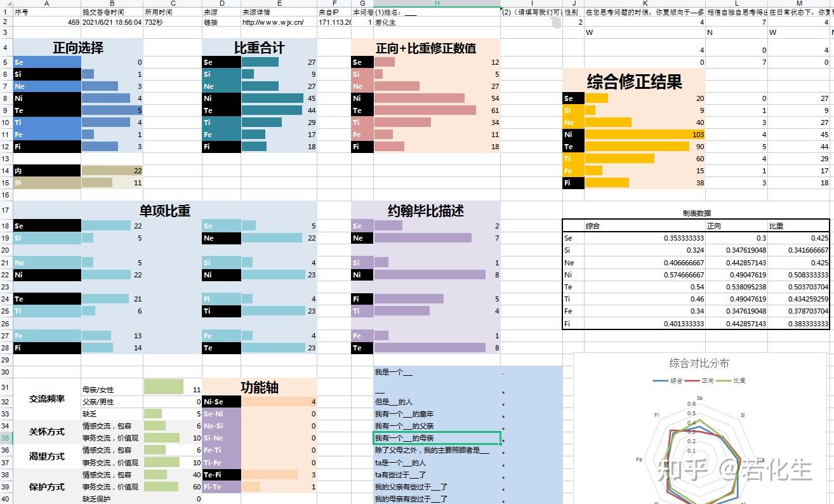Screen dimensions: 834x504
Task: Click the 'Ni-Se' function axis cell
Action: 222,401
